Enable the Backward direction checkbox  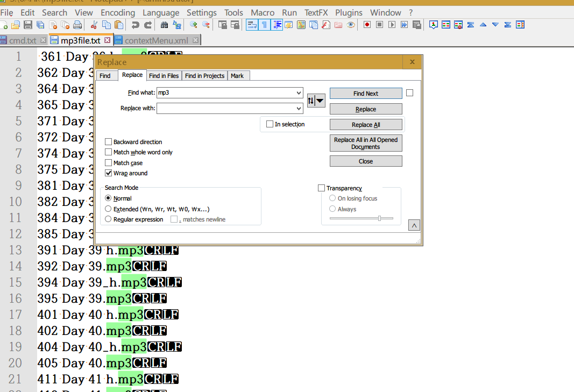[x=108, y=141]
